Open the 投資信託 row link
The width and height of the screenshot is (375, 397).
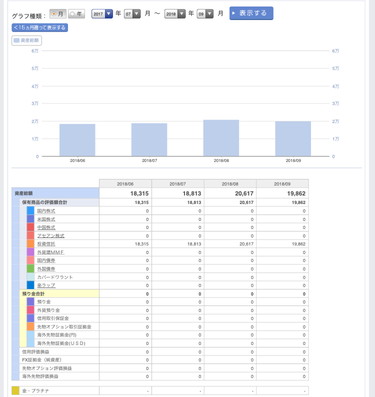point(46,244)
